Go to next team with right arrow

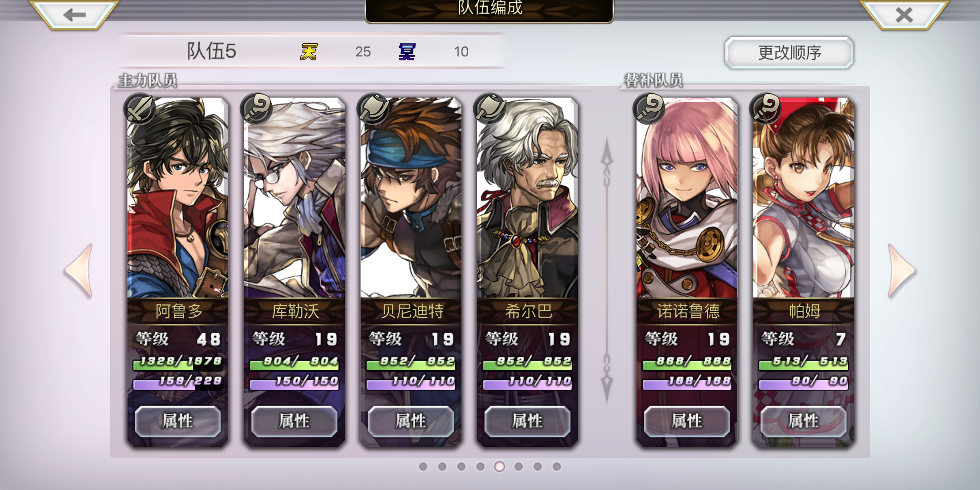click(x=901, y=271)
